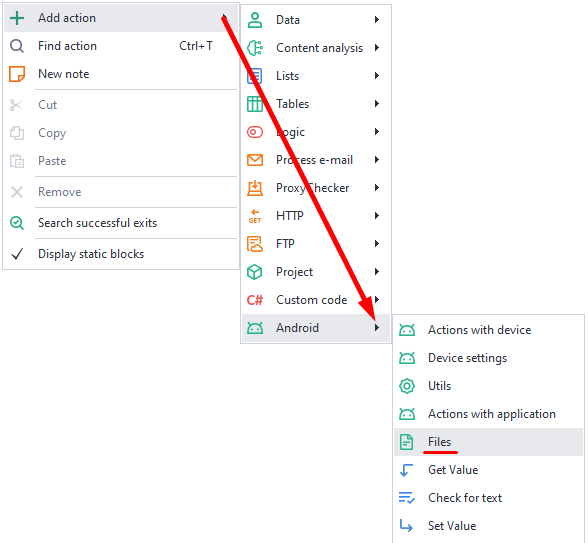588x543 pixels.
Task: Click the Files document icon
Action: coord(407,442)
